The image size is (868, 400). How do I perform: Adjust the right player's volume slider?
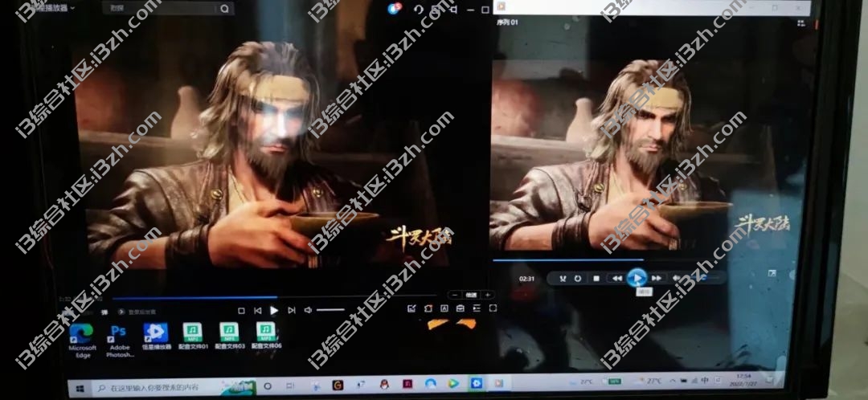[703, 278]
